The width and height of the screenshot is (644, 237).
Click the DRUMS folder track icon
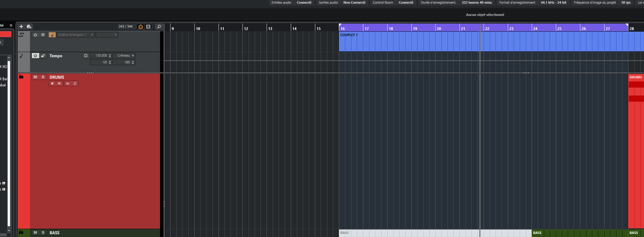(21, 77)
